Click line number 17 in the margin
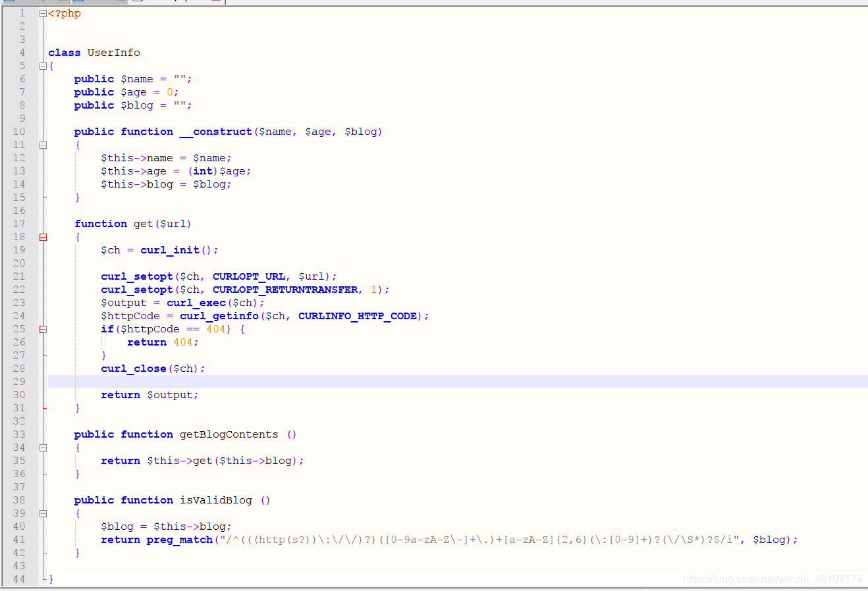Screen dimensions: 868x591 tap(19, 224)
